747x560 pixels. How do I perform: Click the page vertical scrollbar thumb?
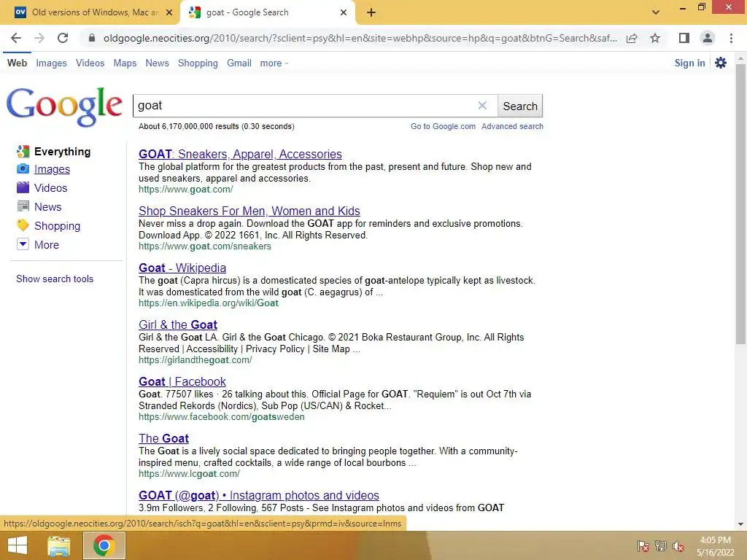740,204
